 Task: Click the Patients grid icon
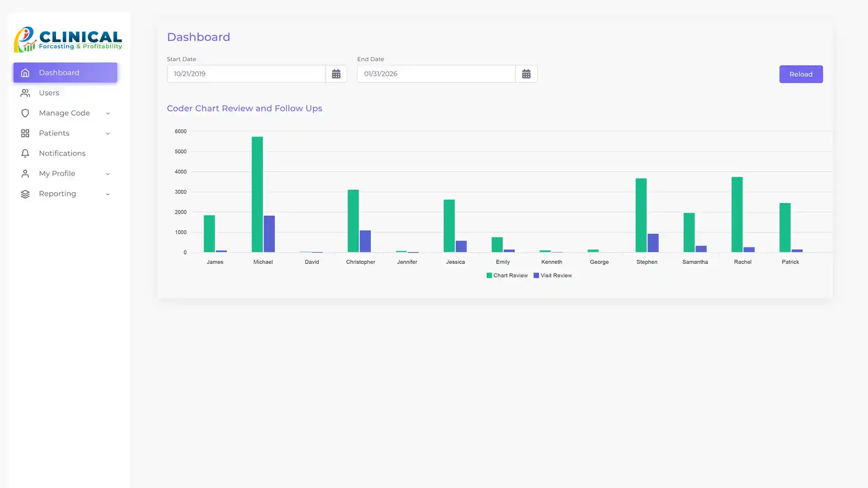(25, 133)
